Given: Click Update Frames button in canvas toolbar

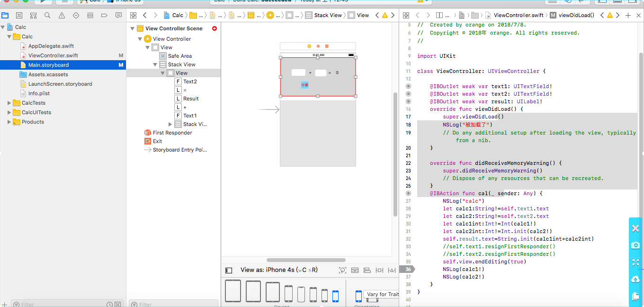Looking at the screenshot, I should point(342,270).
